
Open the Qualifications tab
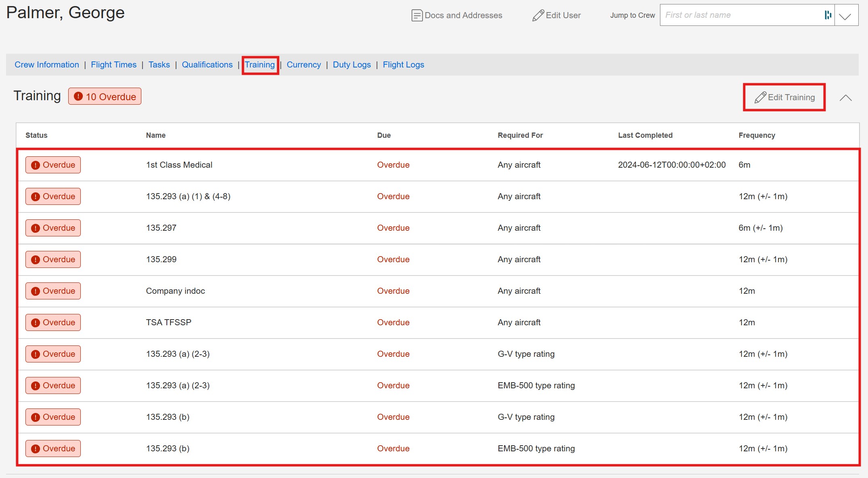click(x=207, y=65)
